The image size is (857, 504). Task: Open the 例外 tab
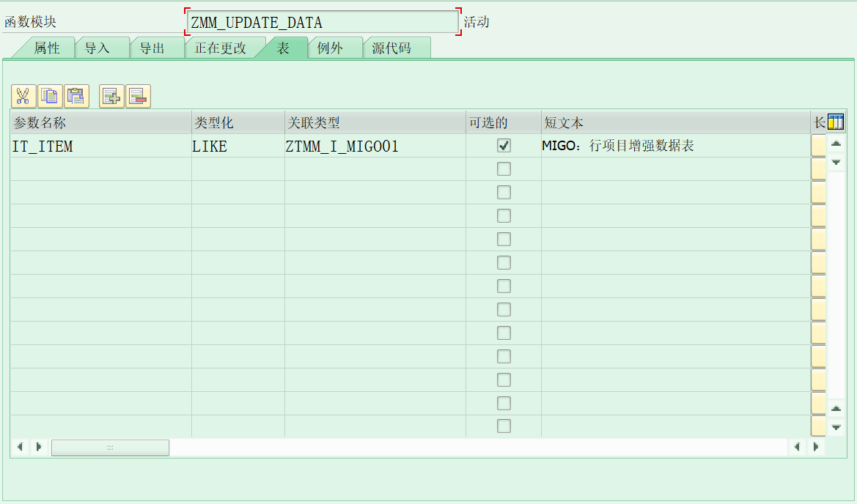tap(334, 47)
